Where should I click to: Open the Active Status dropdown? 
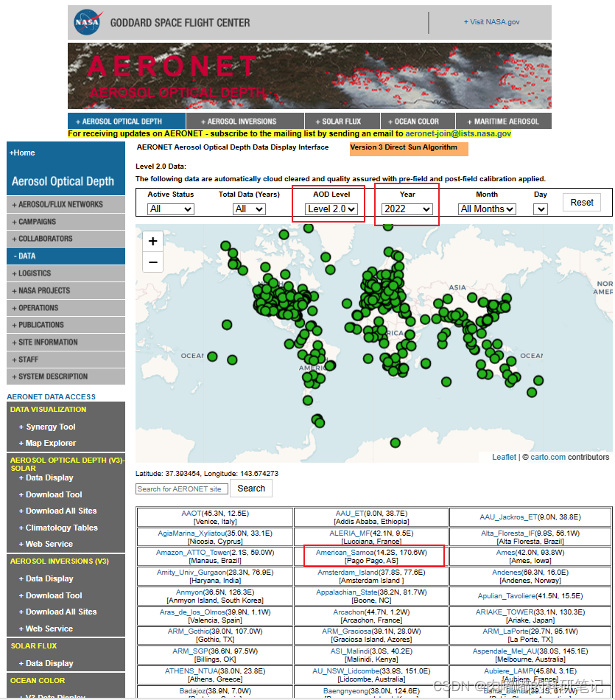pyautogui.click(x=170, y=209)
